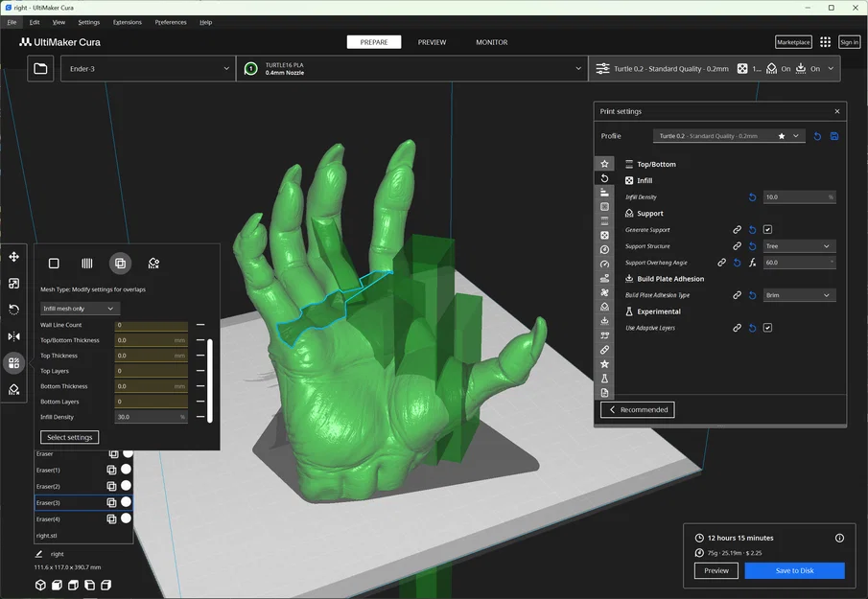Open Experimental flask category in sidebar
The width and height of the screenshot is (868, 599).
pyautogui.click(x=604, y=379)
